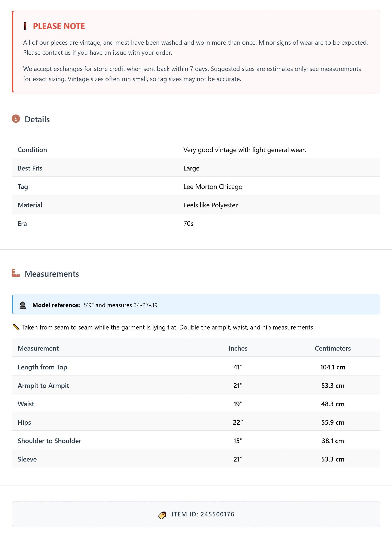Viewport: 392px width, 537px height.
Task: Click the Waist 48.3 cm value
Action: click(x=333, y=404)
